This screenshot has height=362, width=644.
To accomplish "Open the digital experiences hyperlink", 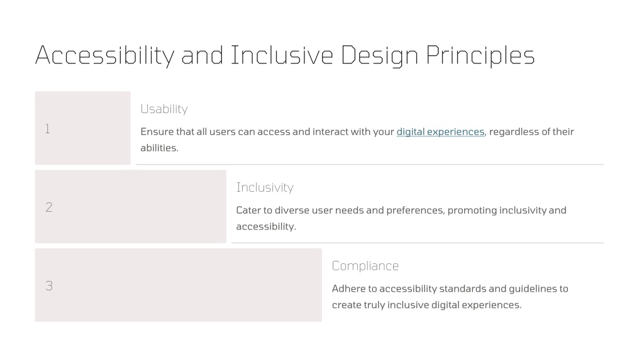I will tap(440, 132).
